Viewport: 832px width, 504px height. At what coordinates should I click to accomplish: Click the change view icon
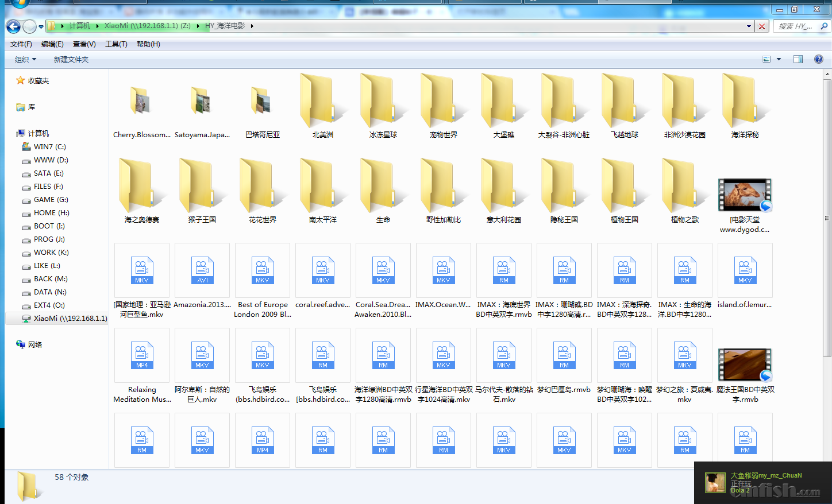766,59
